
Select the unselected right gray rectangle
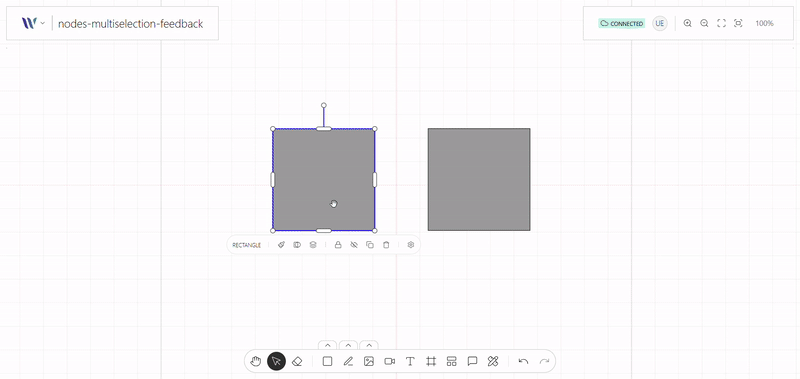(479, 180)
